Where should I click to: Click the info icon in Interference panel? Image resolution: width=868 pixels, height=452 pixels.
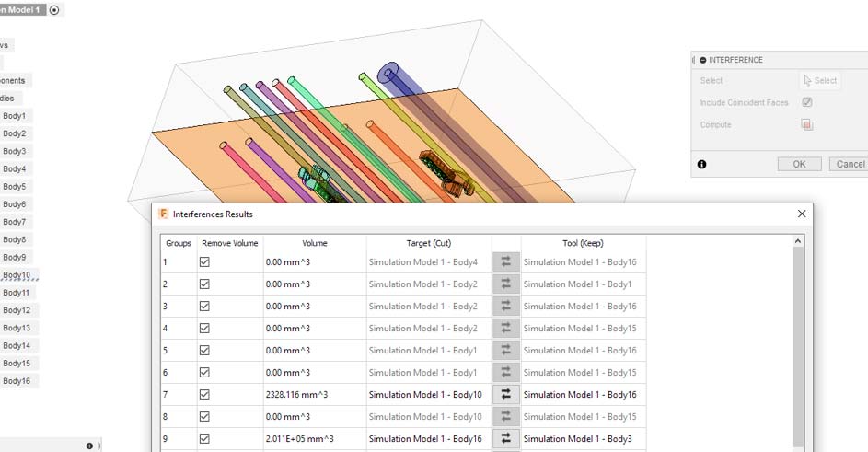coord(702,164)
